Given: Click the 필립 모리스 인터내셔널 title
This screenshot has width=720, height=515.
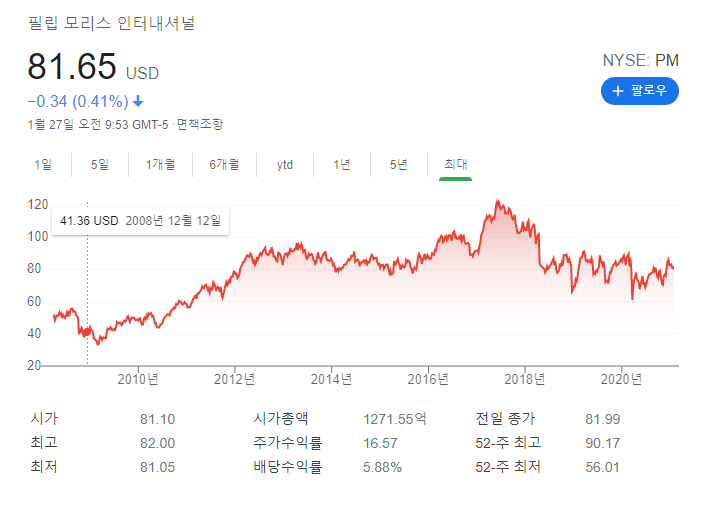Looking at the screenshot, I should point(111,23).
